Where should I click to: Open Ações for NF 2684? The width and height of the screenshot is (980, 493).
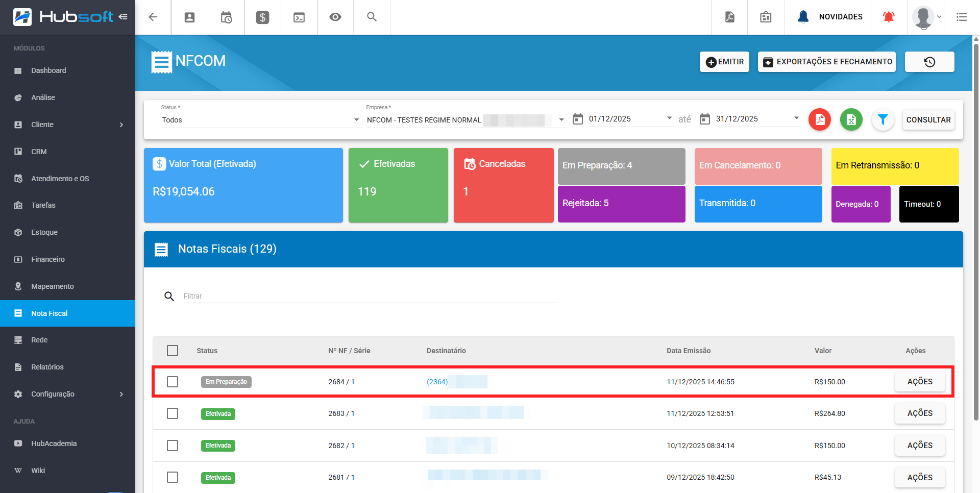(920, 382)
